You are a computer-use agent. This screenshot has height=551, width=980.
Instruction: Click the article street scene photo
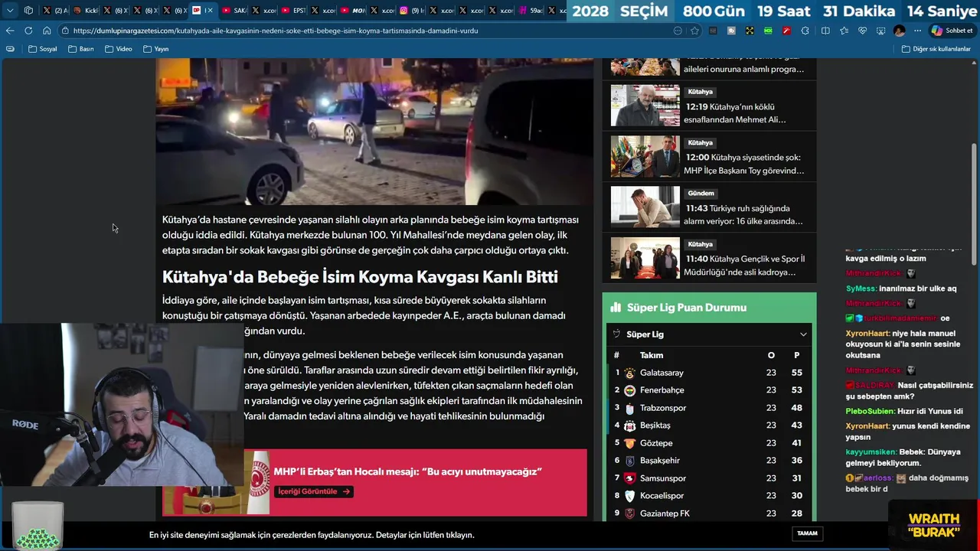(374, 131)
